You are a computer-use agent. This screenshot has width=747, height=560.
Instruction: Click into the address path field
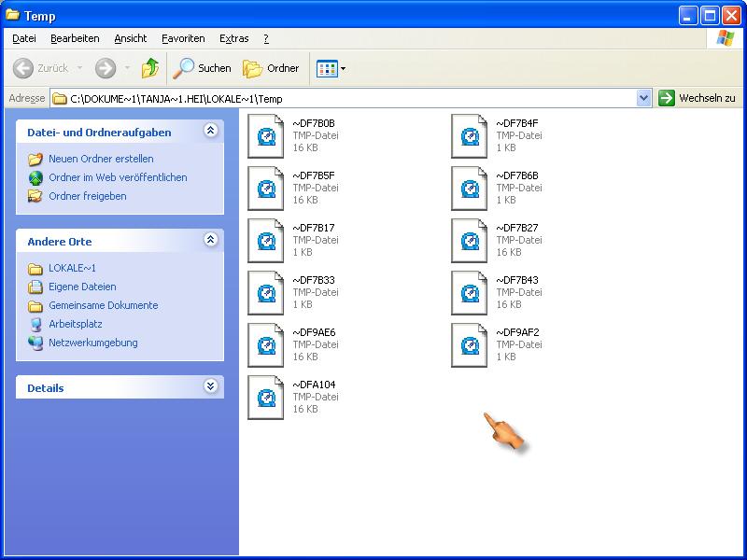355,98
